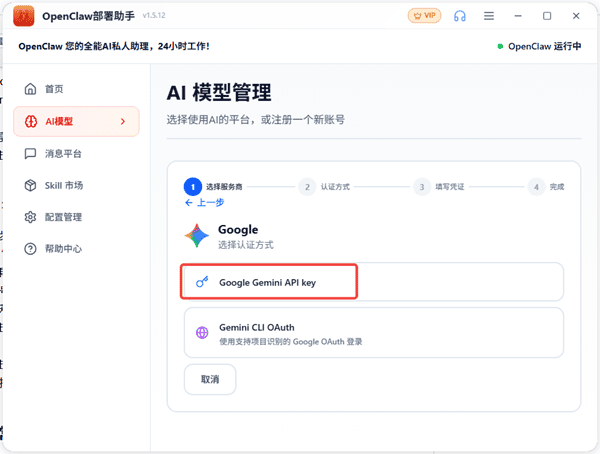Viewport: 600px width, 454px height.
Task: Click step 4 circle 完成
Action: pyautogui.click(x=536, y=187)
